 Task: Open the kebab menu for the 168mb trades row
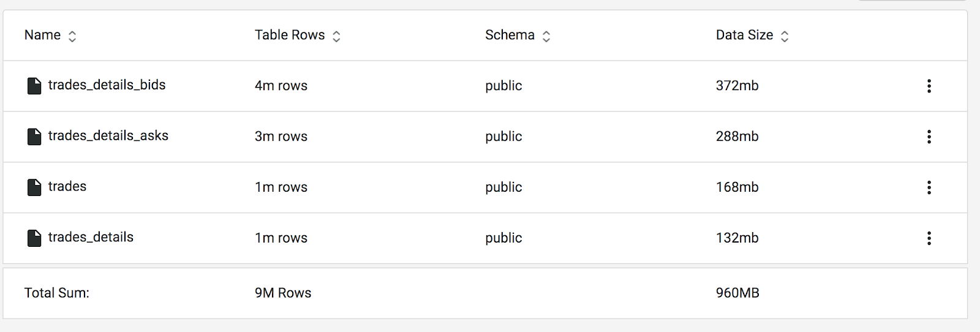pos(929,187)
